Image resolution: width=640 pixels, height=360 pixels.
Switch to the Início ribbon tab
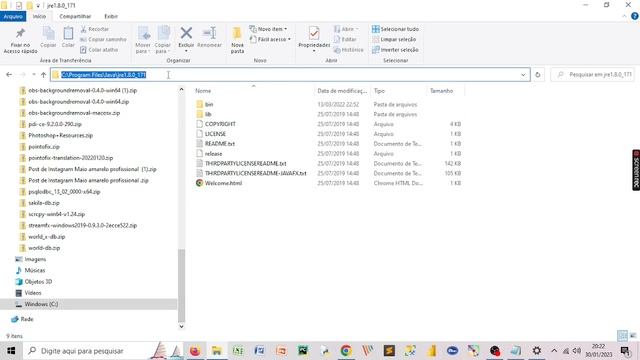[39, 16]
